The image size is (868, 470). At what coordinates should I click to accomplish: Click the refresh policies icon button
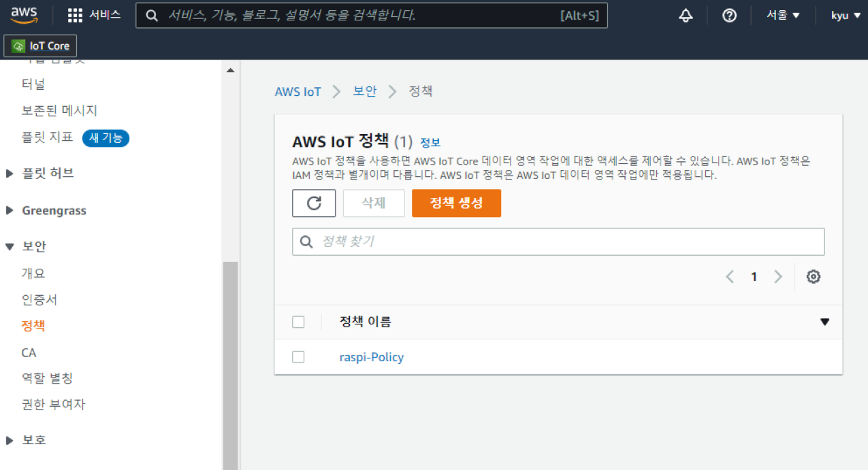point(314,203)
